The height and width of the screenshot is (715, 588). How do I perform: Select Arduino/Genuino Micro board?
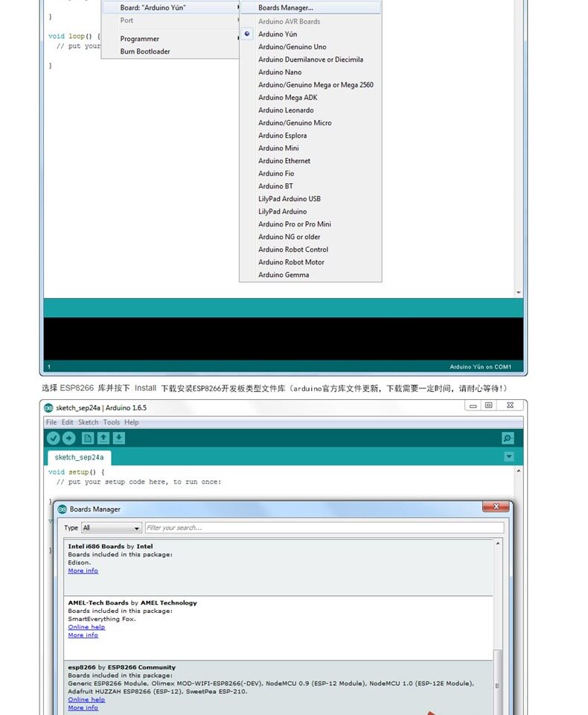tap(311, 123)
